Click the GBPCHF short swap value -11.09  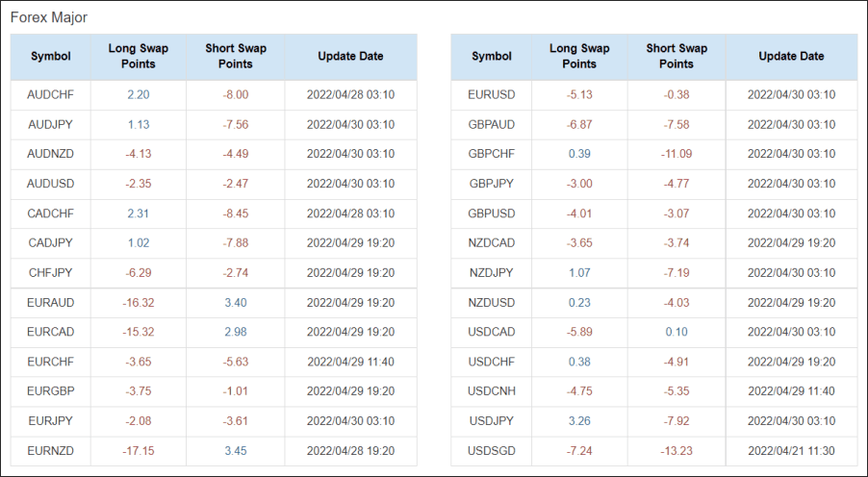[x=676, y=154]
